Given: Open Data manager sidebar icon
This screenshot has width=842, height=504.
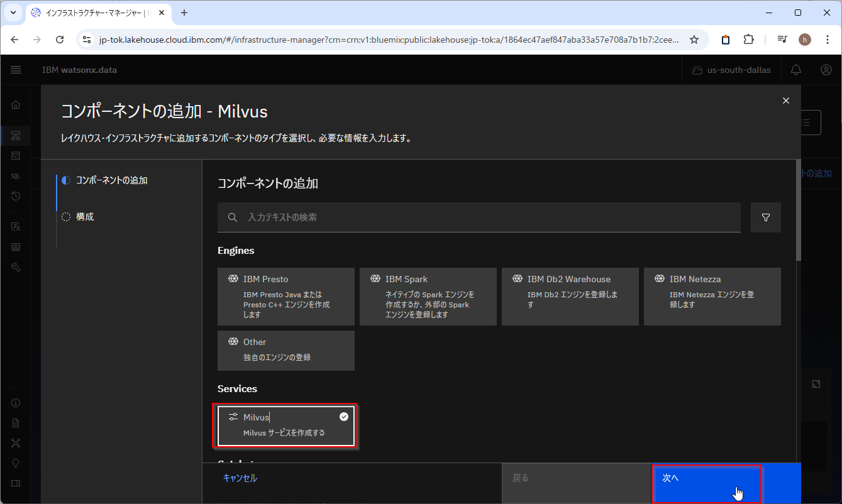Looking at the screenshot, I should click(x=16, y=156).
